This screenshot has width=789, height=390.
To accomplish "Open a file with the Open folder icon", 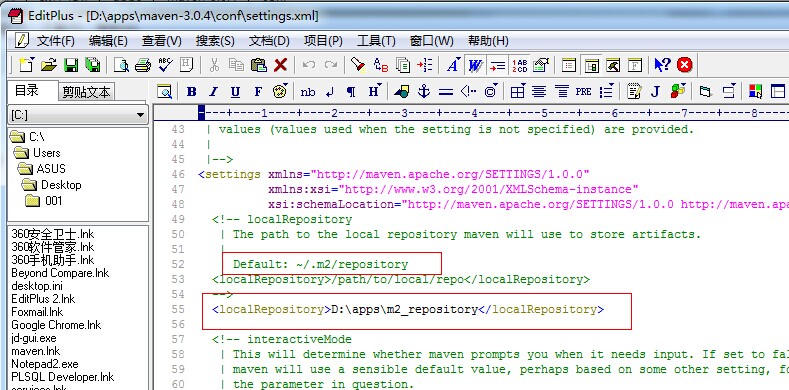I will point(49,65).
